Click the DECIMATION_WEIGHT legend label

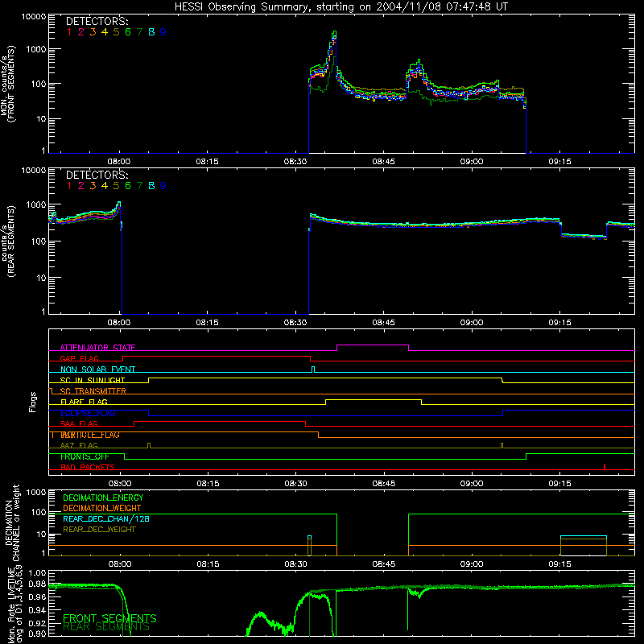click(102, 508)
